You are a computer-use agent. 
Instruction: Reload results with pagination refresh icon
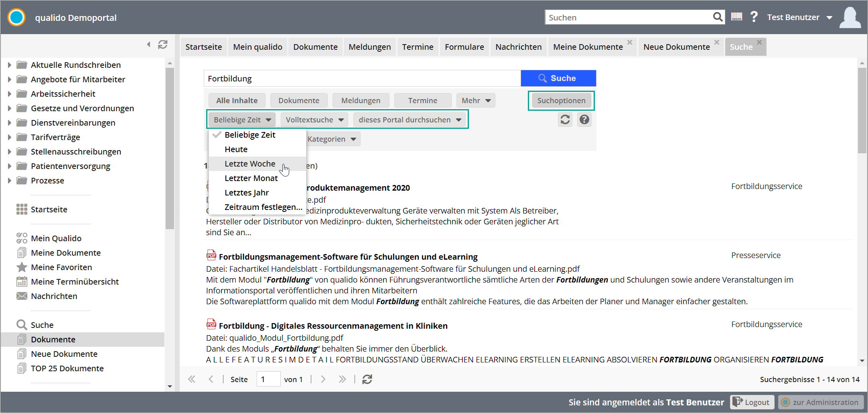tap(367, 379)
